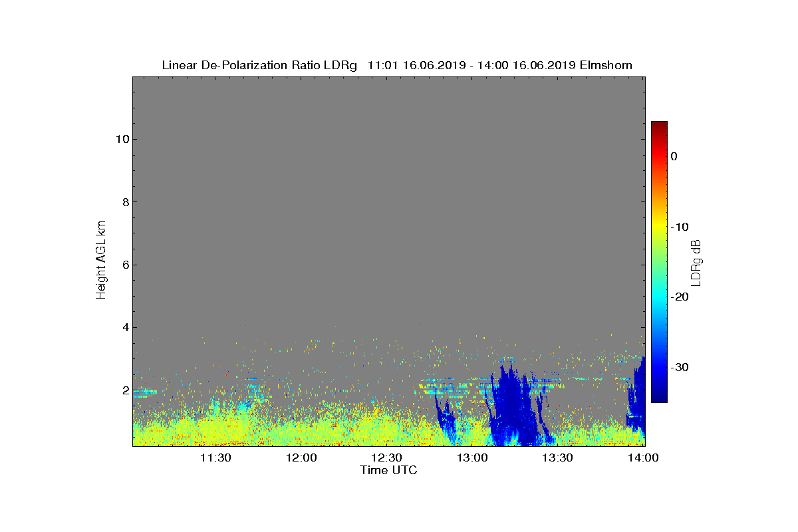Click the colorbar value 0

[674, 156]
